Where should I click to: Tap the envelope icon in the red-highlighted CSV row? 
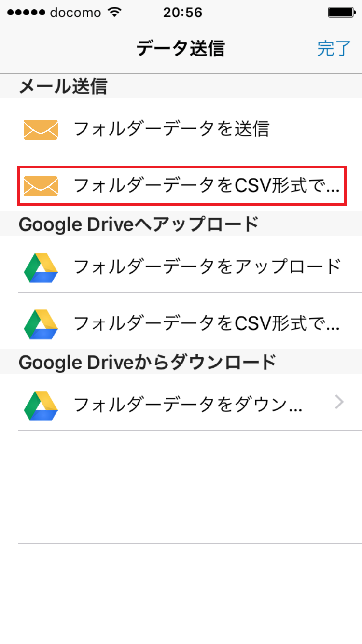[x=41, y=186]
